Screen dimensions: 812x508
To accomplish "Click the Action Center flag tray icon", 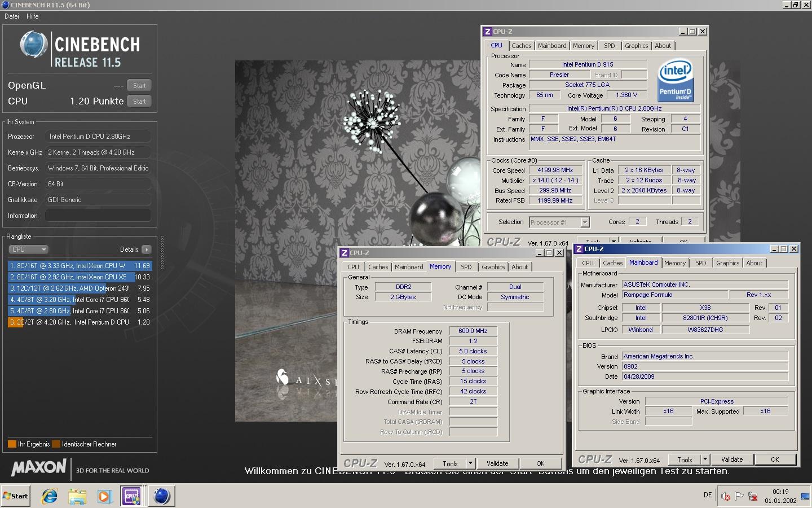I will (x=739, y=496).
